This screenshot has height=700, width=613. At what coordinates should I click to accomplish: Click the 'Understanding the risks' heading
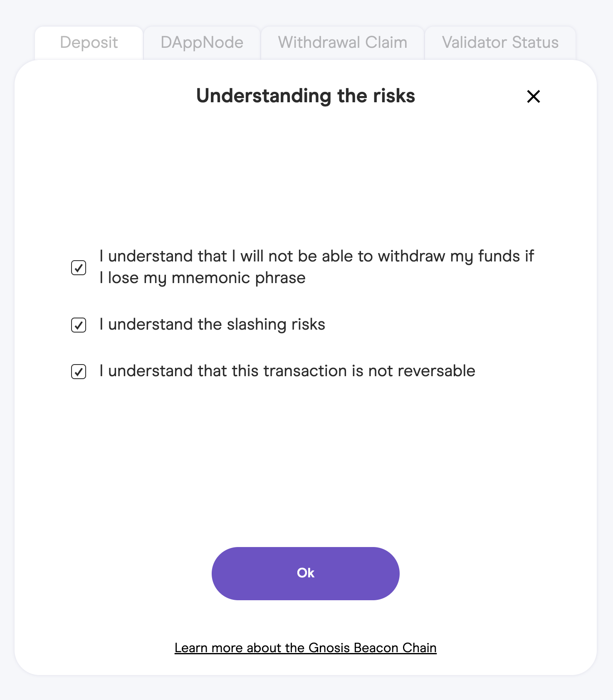tap(306, 96)
